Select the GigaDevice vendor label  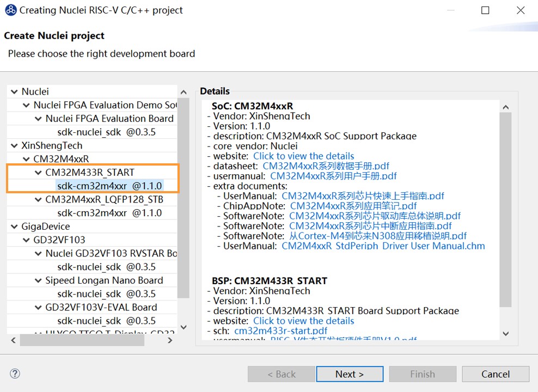tap(46, 226)
